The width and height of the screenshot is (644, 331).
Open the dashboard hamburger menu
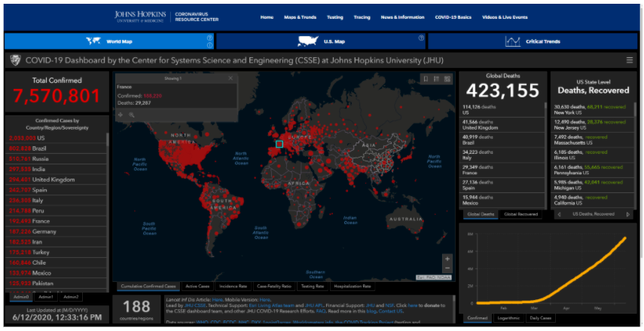pyautogui.click(x=629, y=60)
